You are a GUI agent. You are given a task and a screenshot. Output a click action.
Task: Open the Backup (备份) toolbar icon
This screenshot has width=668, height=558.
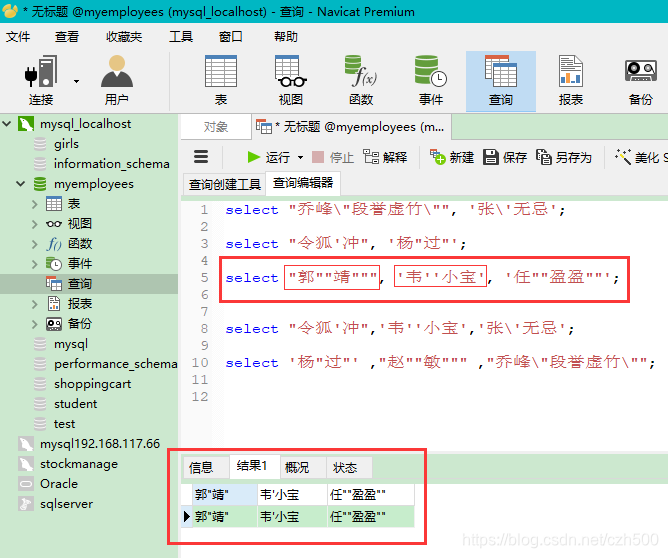pos(640,72)
